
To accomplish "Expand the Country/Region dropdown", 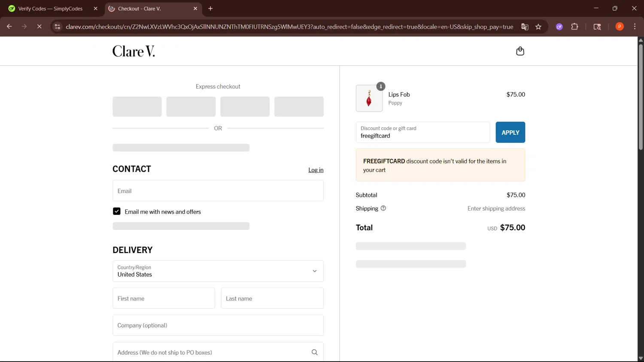I will [218, 271].
